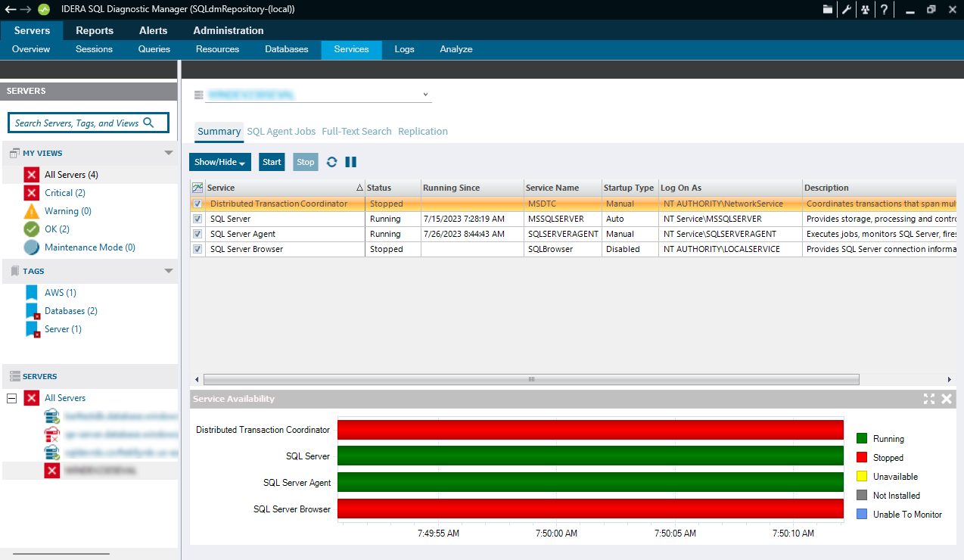The height and width of the screenshot is (560, 964).
Task: Open the wrench tools icon in title bar
Action: tap(846, 10)
